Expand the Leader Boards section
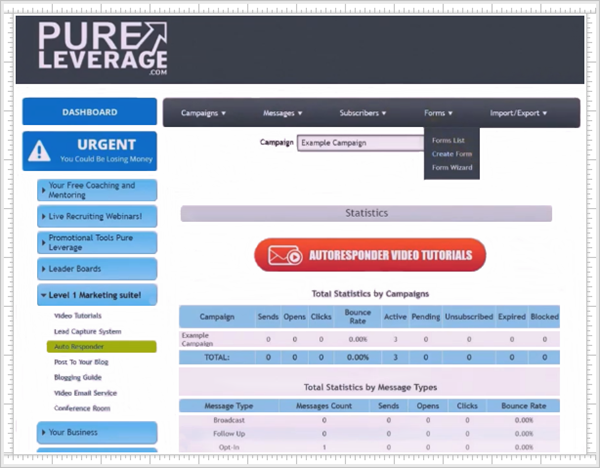 (x=97, y=269)
